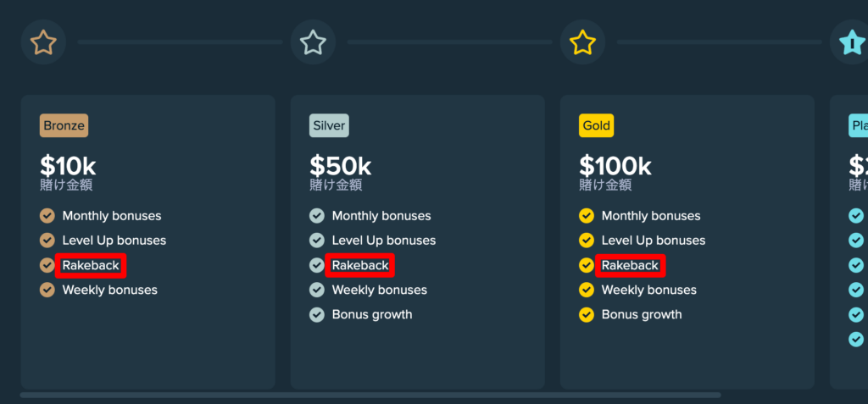The height and width of the screenshot is (404, 868).
Task: Select the Gold tier badge
Action: coord(596,125)
